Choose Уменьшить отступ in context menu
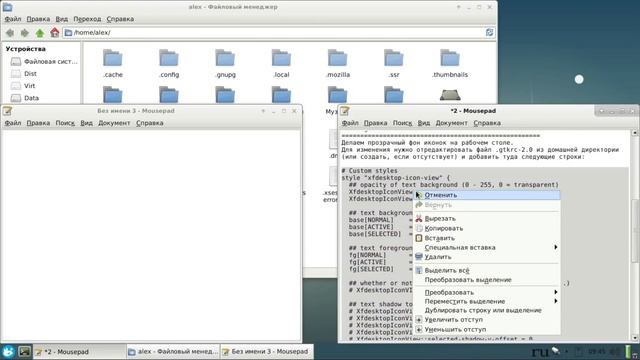This screenshot has width=640, height=360. pyautogui.click(x=487, y=329)
